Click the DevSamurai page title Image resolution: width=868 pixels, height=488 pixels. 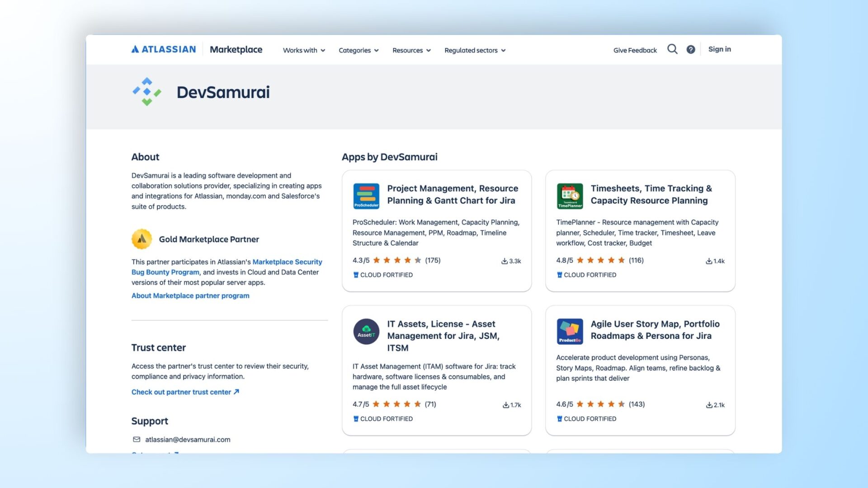[223, 92]
